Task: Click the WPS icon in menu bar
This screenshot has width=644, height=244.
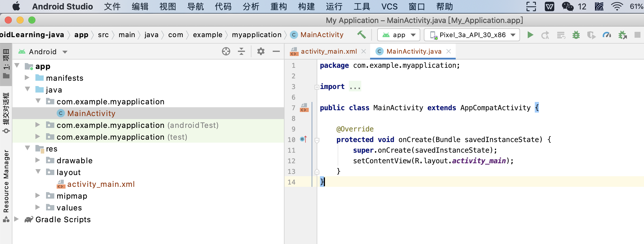Action: [x=549, y=6]
